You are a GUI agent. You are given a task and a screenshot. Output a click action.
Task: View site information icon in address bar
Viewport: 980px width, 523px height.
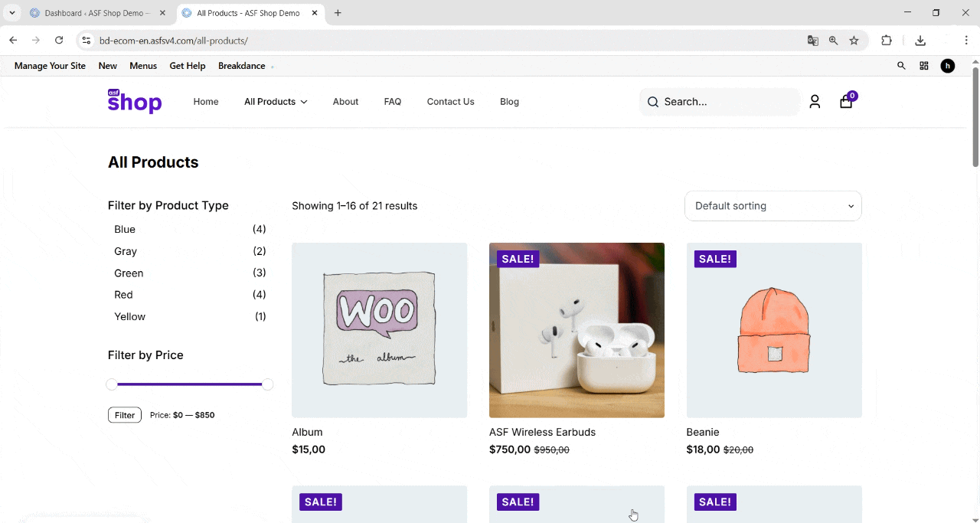(x=86, y=41)
